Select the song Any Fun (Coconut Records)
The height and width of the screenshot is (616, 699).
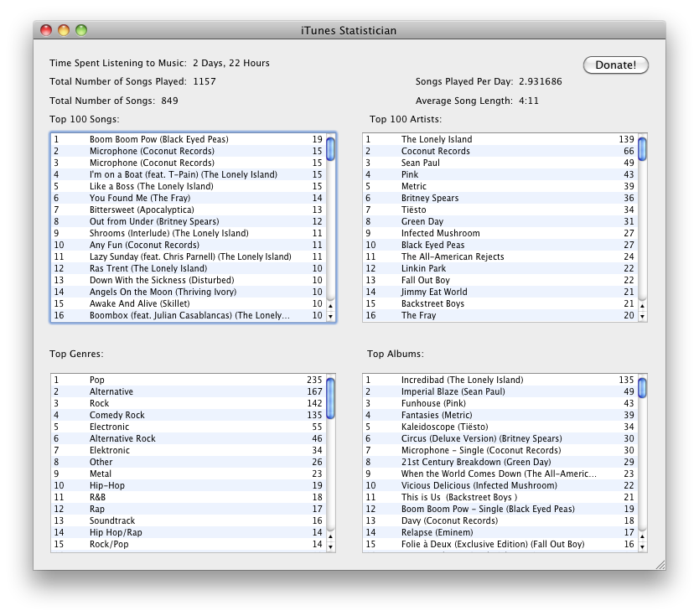coord(189,246)
